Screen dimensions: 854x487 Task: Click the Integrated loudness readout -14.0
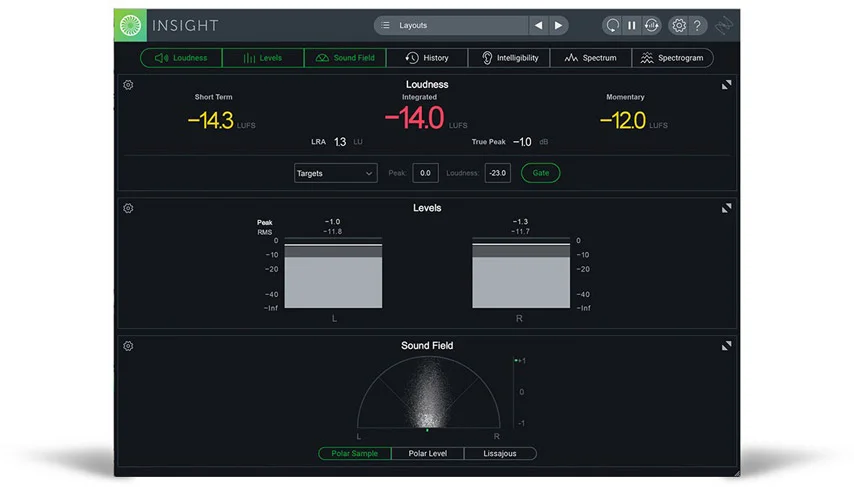(x=414, y=118)
